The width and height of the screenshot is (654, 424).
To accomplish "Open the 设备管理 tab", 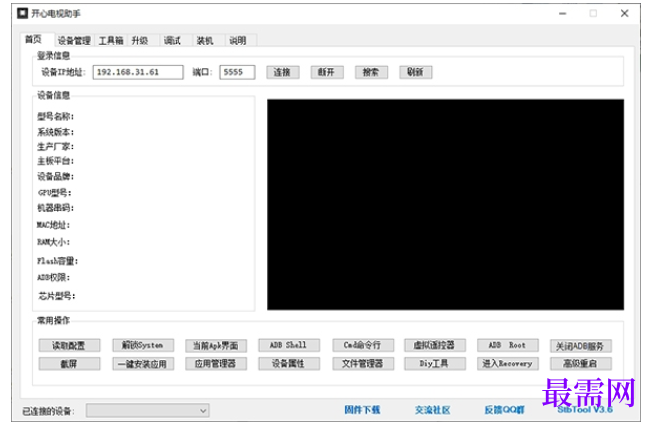I will [74, 40].
